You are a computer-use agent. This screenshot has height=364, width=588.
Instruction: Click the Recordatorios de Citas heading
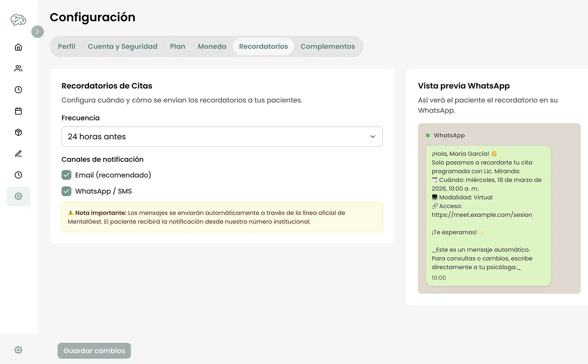[x=107, y=86]
